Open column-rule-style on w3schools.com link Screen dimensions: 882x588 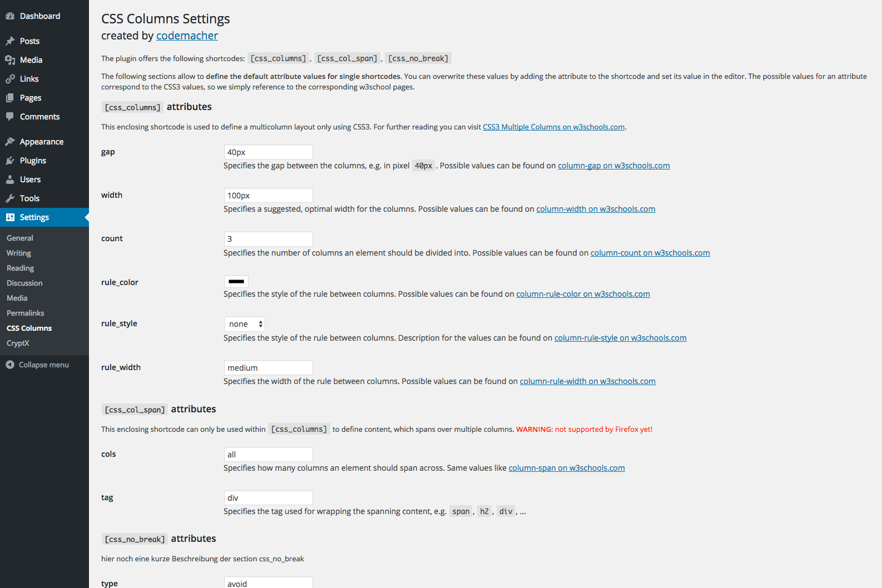[621, 338]
